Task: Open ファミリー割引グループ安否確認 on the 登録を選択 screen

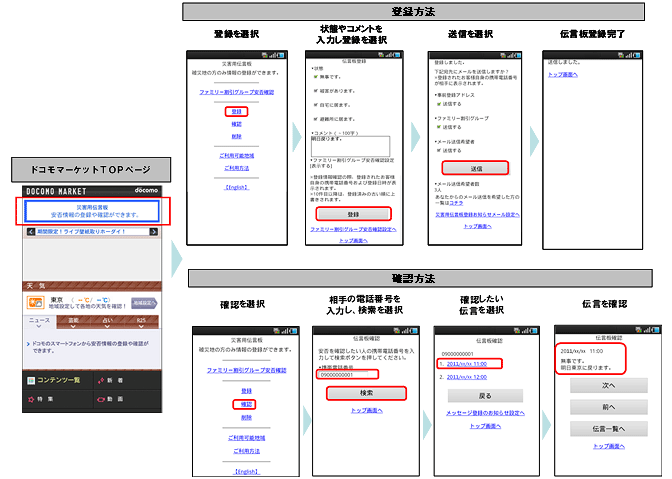Action: coord(237,92)
